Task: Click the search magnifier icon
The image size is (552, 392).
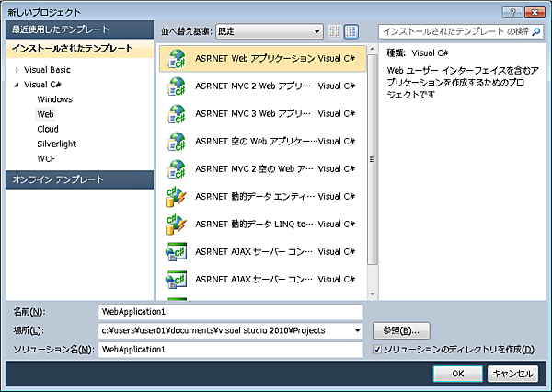Action: pyautogui.click(x=536, y=31)
